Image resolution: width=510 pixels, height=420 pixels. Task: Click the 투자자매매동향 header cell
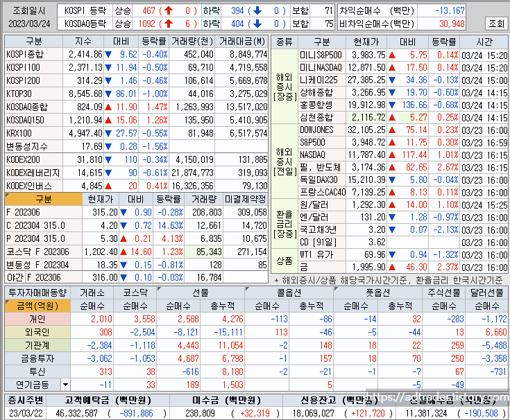37,293
